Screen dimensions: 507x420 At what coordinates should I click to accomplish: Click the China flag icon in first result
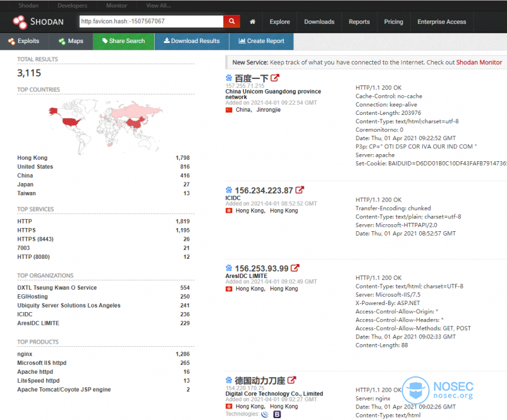[229, 110]
